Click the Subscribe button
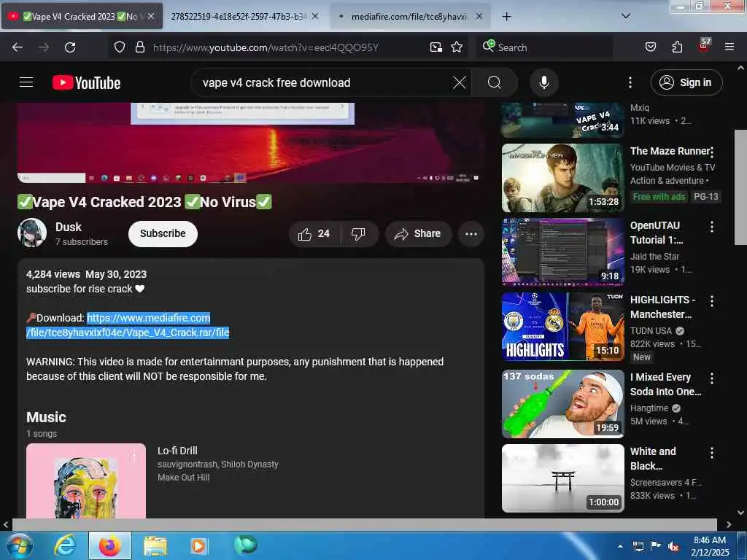This screenshot has height=560, width=747. tap(163, 234)
